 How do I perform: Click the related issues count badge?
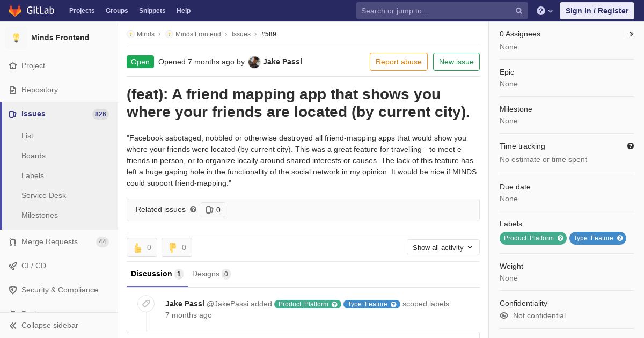point(213,210)
